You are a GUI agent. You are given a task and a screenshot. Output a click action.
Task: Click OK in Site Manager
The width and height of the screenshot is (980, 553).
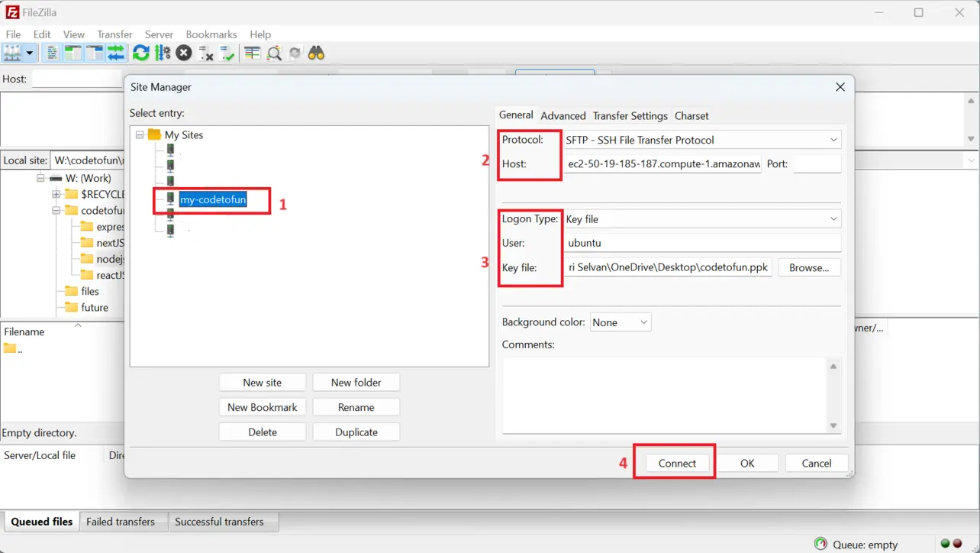pyautogui.click(x=747, y=463)
